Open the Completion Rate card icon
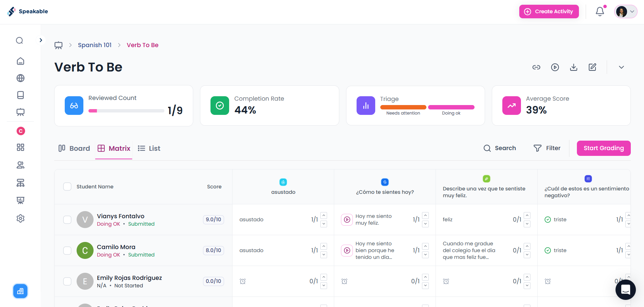The width and height of the screenshot is (644, 307). (x=220, y=106)
